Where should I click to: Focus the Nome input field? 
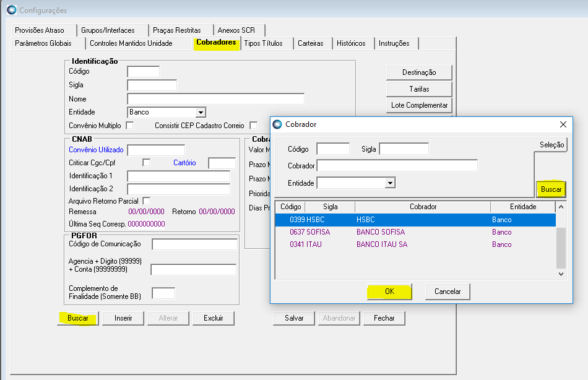pos(216,99)
